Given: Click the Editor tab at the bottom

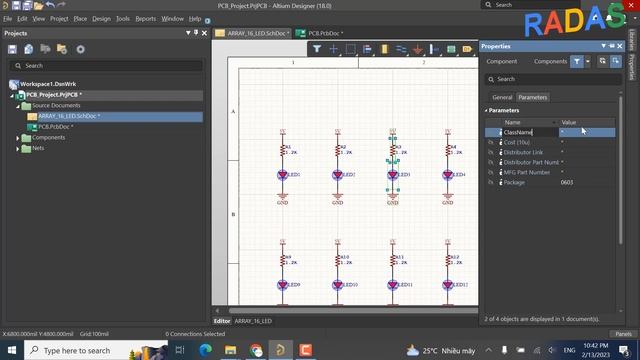Looking at the screenshot, I should (x=222, y=321).
